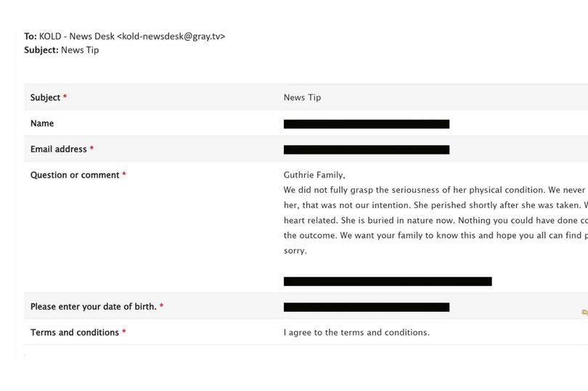The image size is (588, 391).
Task: Click the bold 'Subject' label in the table
Action: pos(46,97)
